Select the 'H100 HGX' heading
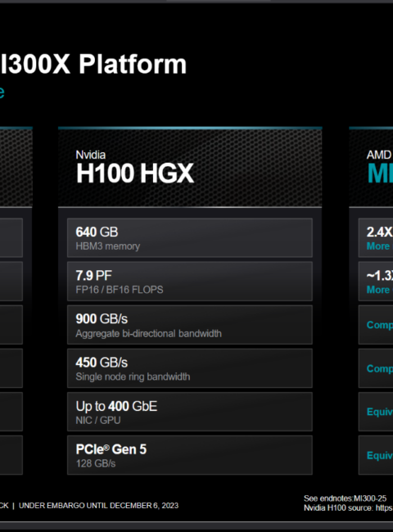This screenshot has height=532, width=393. [x=135, y=174]
